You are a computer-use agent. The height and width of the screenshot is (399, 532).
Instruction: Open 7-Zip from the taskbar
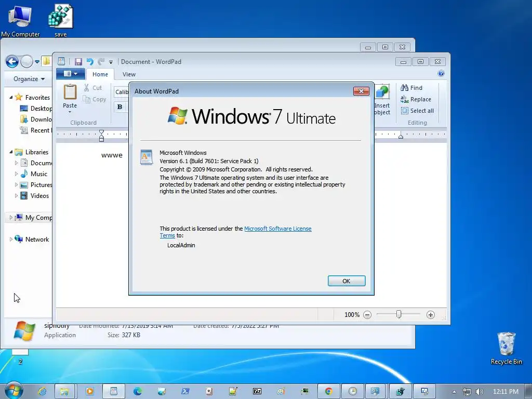257,392
